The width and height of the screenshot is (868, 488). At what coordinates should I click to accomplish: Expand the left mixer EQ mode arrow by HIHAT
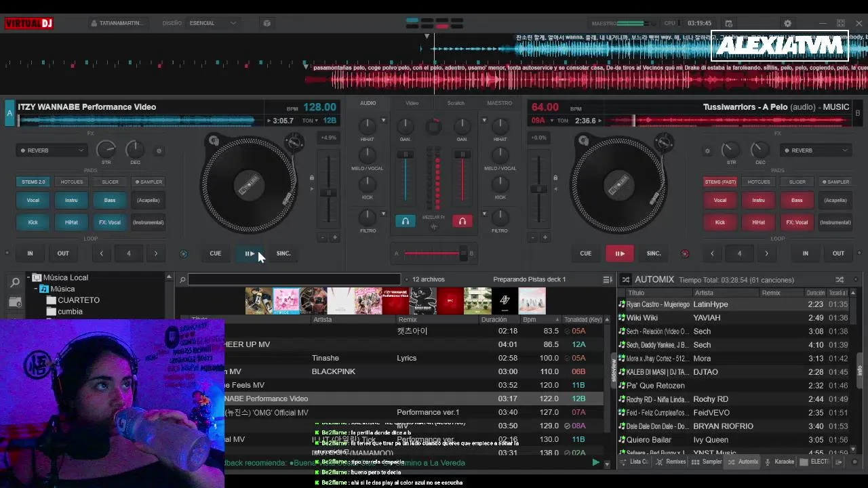tap(383, 121)
